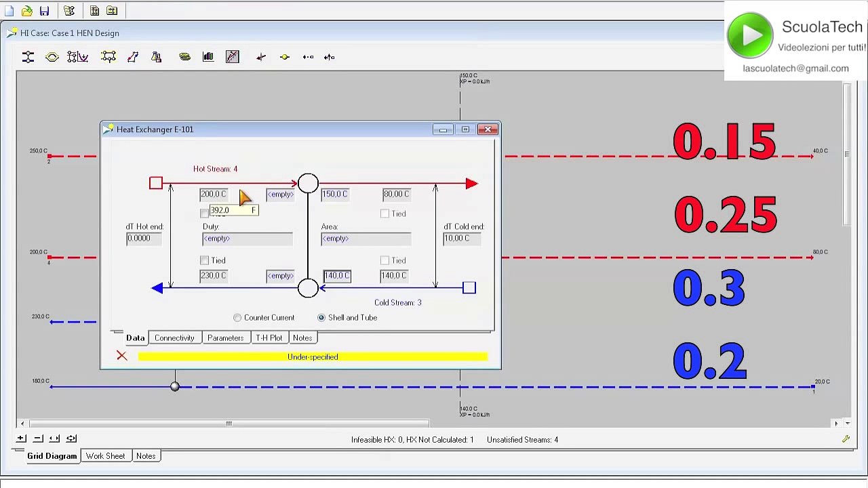
Task: Click the rightmost 140.0 C cold field
Action: point(394,276)
